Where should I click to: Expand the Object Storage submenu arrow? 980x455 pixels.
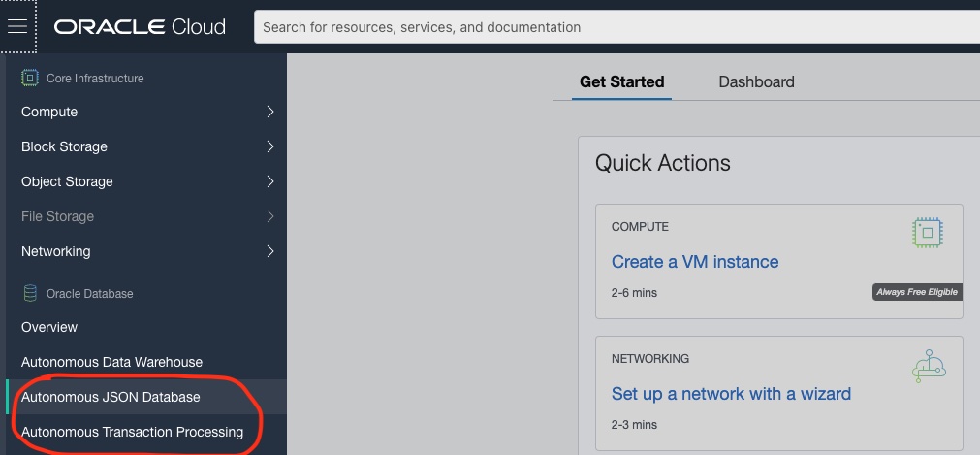(270, 181)
